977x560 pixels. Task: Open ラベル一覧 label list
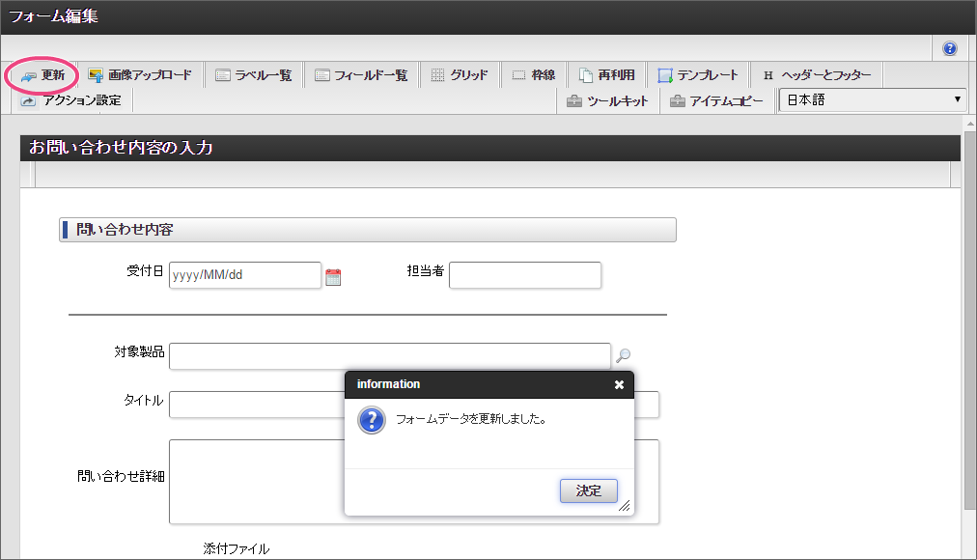coord(254,75)
